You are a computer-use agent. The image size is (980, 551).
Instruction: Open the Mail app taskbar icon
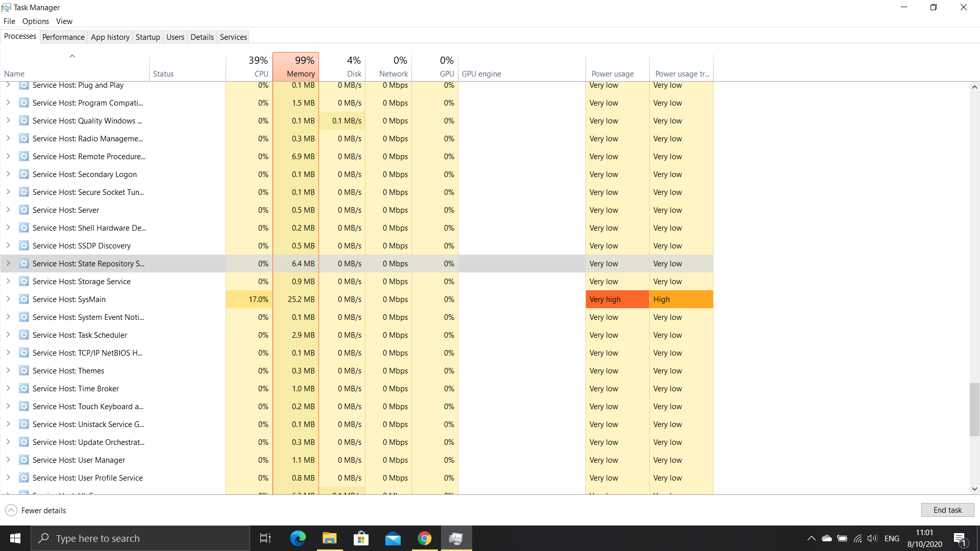click(x=393, y=538)
